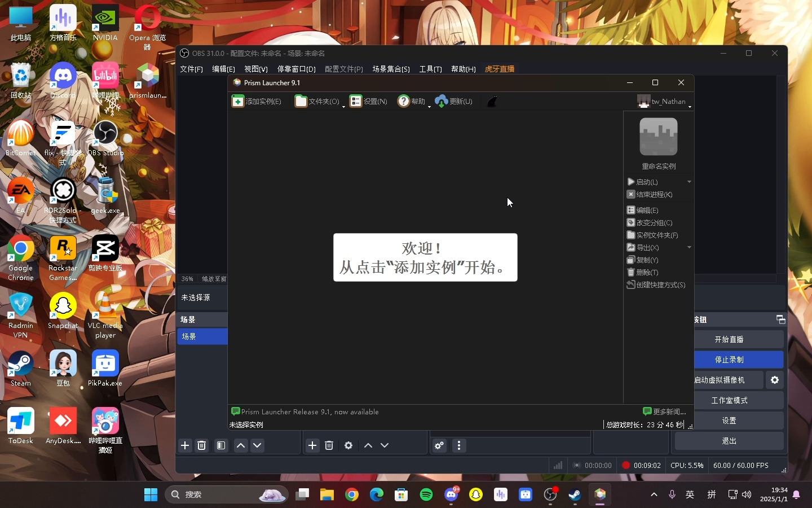The image size is (812, 508).
Task: Open the Prism Launcher Release 9.1 news link
Action: 309,411
